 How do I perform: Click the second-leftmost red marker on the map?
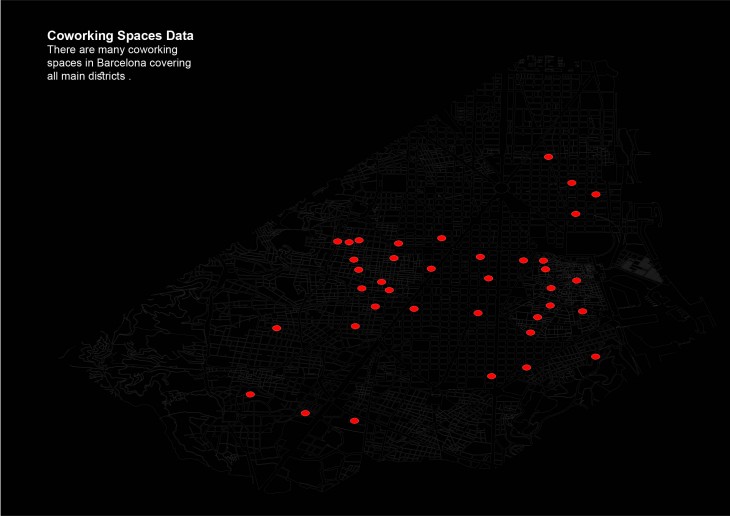277,327
